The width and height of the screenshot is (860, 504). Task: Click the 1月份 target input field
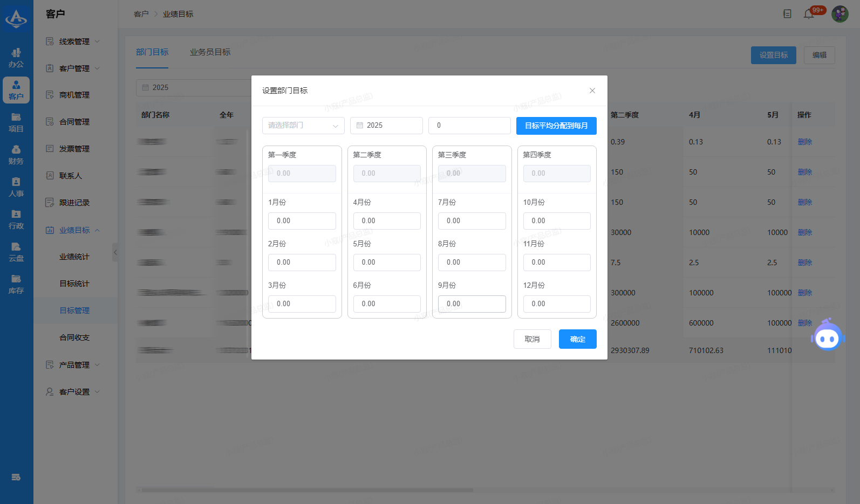pos(302,221)
